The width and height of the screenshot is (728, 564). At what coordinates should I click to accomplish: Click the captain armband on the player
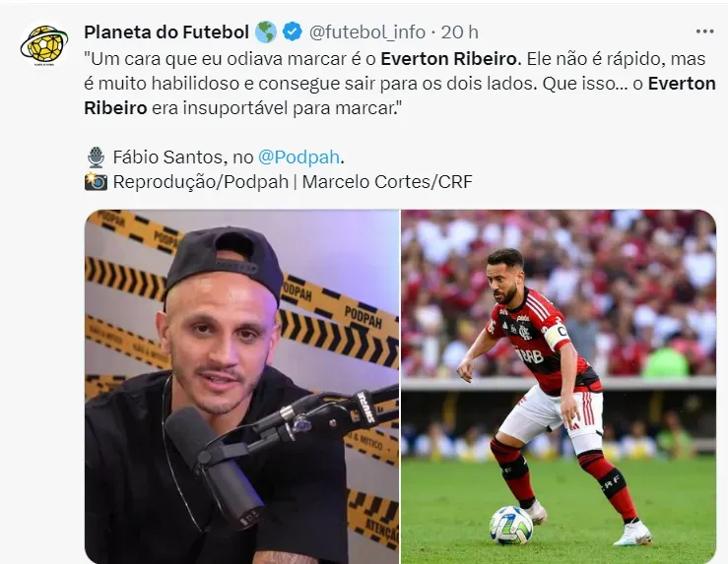[x=558, y=338]
